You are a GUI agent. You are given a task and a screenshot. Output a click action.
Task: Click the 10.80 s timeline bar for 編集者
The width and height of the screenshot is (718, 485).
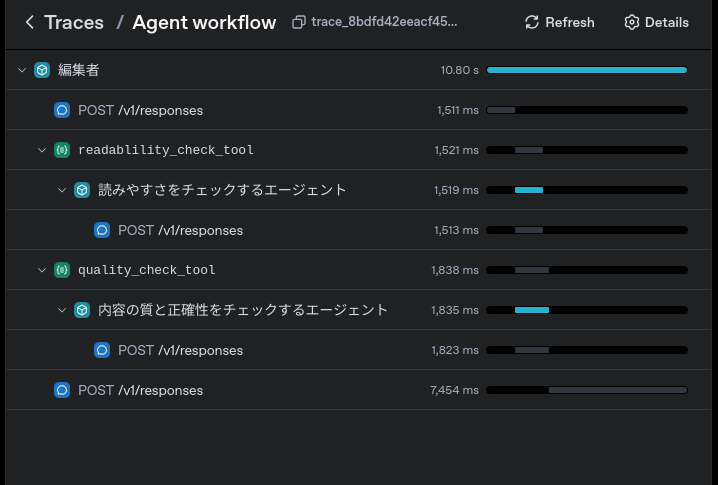point(587,70)
